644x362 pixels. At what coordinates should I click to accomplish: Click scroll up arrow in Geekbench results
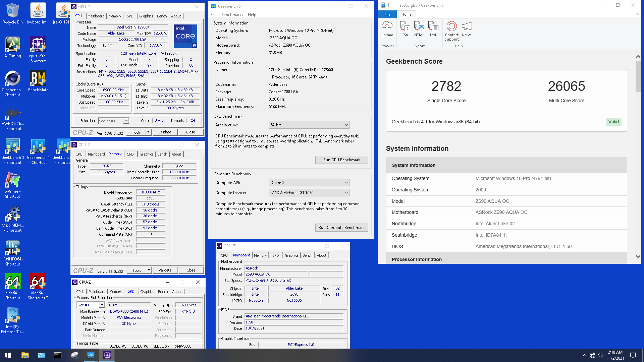pyautogui.click(x=638, y=57)
